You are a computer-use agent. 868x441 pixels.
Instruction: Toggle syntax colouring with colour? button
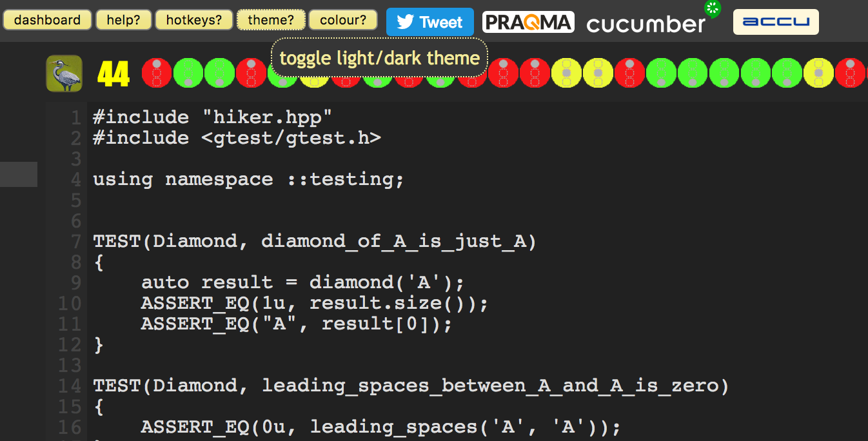point(342,20)
